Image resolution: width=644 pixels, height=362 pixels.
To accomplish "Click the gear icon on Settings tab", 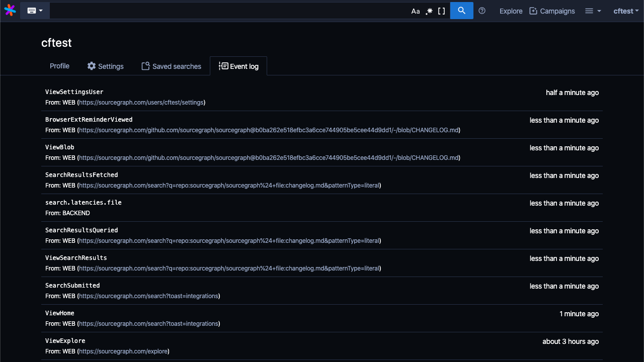I will 92,66.
